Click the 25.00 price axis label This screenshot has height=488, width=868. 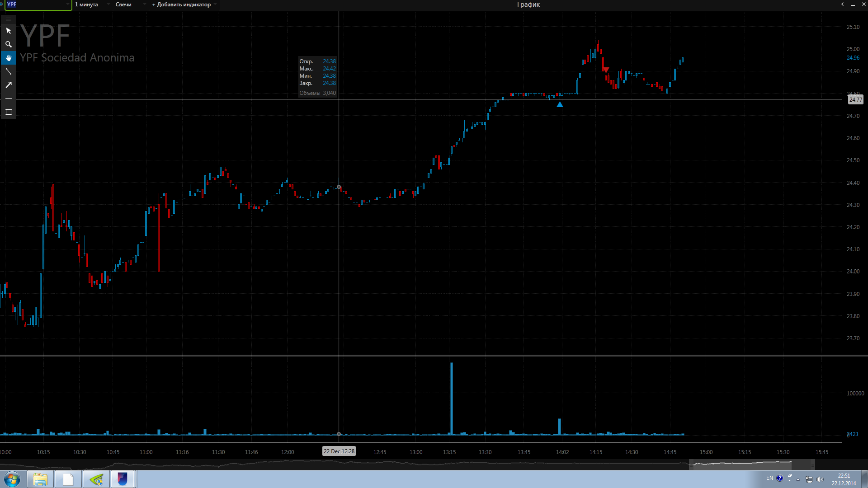[853, 49]
